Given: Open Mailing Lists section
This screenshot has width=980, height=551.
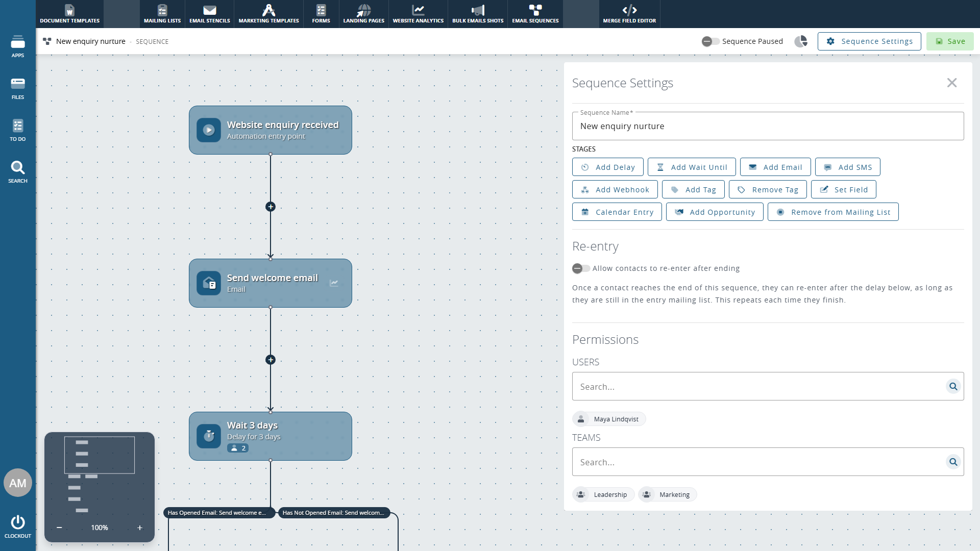Looking at the screenshot, I should tap(162, 14).
